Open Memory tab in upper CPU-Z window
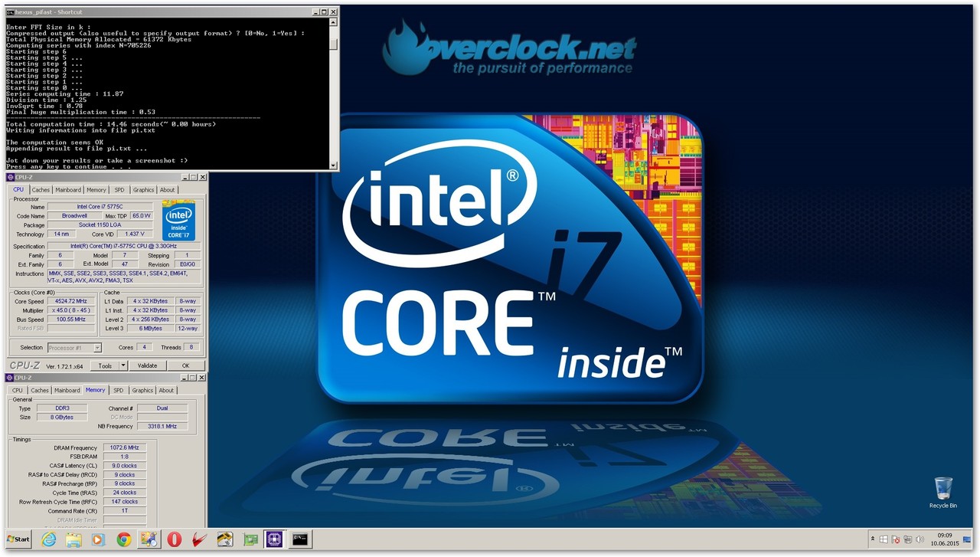The image size is (980, 557). pos(96,190)
